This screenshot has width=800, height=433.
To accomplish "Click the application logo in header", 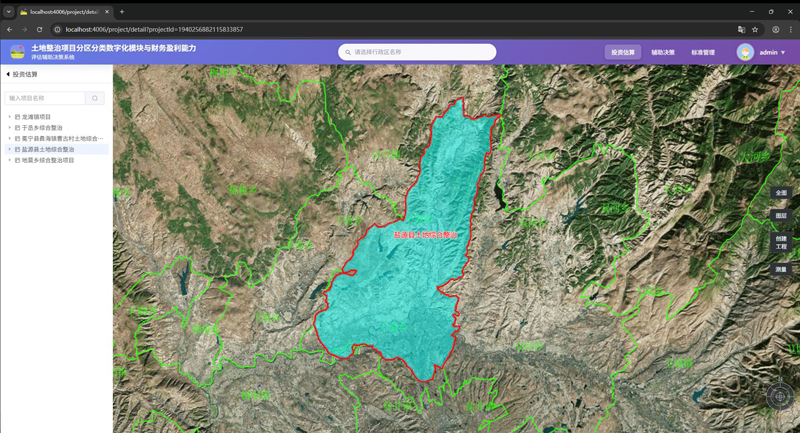I will 17,52.
